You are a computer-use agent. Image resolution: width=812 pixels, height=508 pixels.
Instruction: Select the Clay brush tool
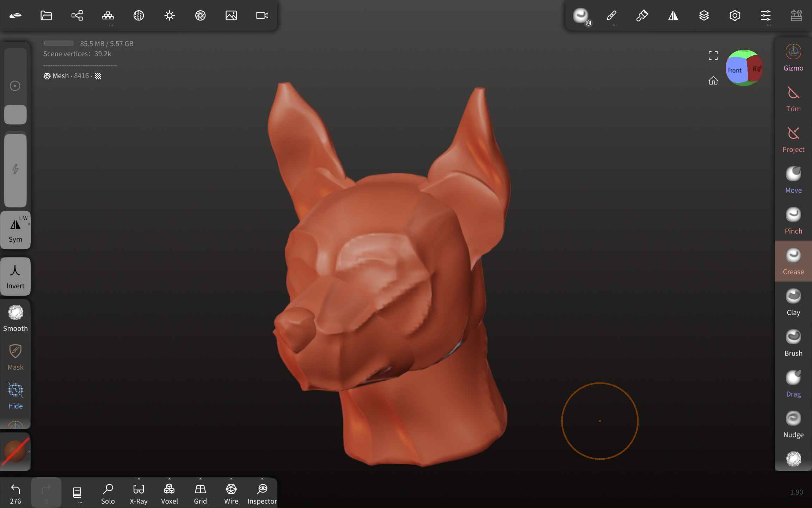point(793,302)
